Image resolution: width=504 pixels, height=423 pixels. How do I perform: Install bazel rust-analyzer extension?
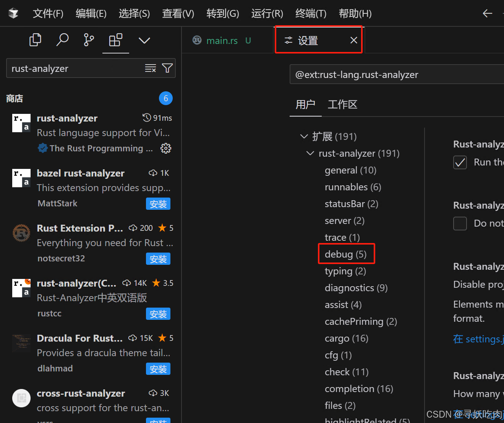(158, 204)
